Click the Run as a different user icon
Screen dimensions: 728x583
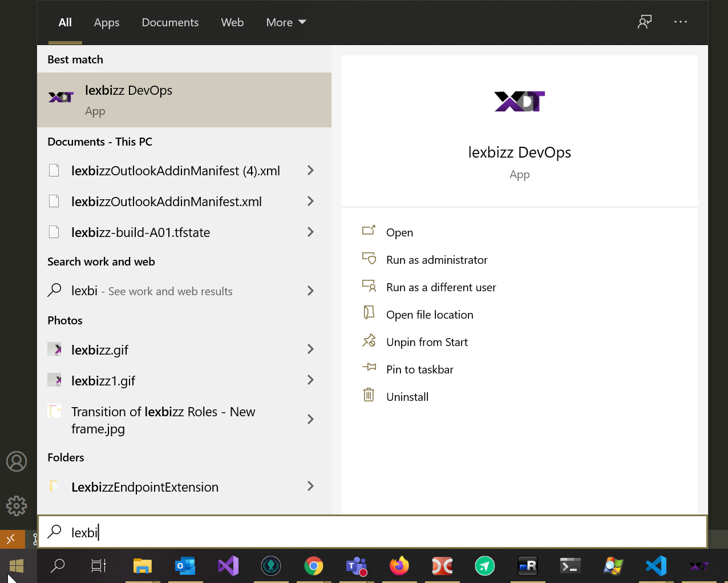tap(369, 286)
